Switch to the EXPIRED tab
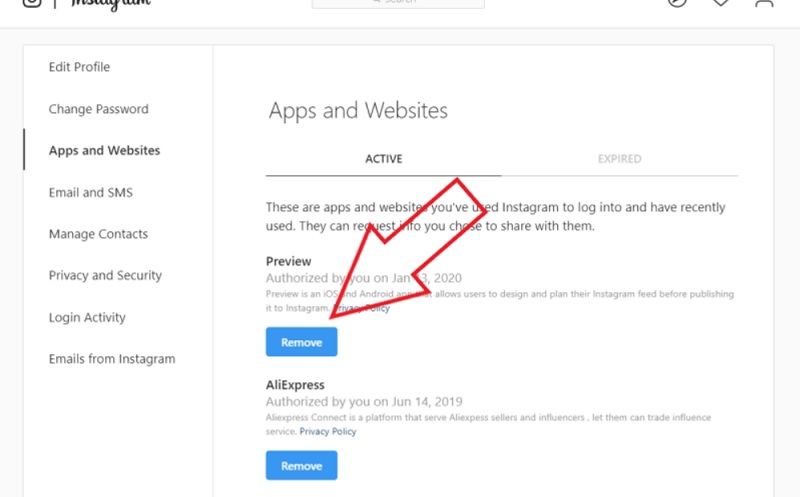The width and height of the screenshot is (800, 497). pyautogui.click(x=619, y=159)
